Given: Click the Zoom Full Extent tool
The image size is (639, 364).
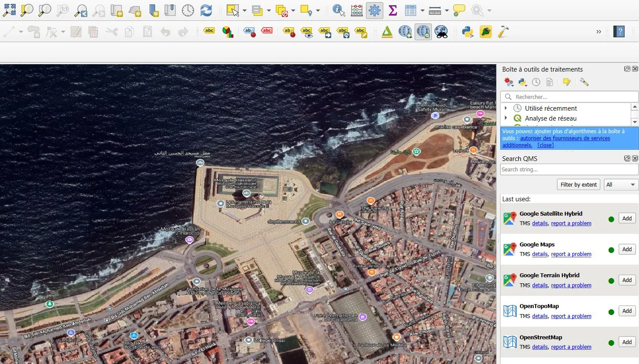Looking at the screenshot, I should (x=10, y=10).
